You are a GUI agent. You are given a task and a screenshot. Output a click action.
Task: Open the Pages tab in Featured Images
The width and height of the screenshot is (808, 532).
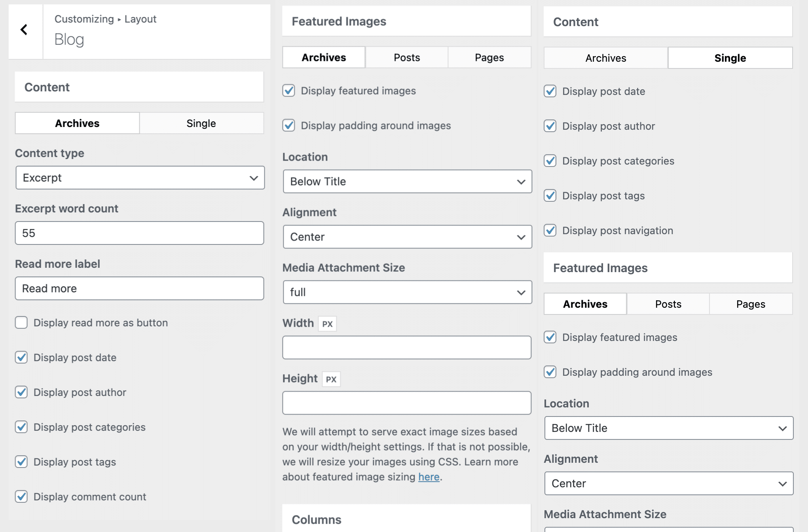pyautogui.click(x=489, y=57)
